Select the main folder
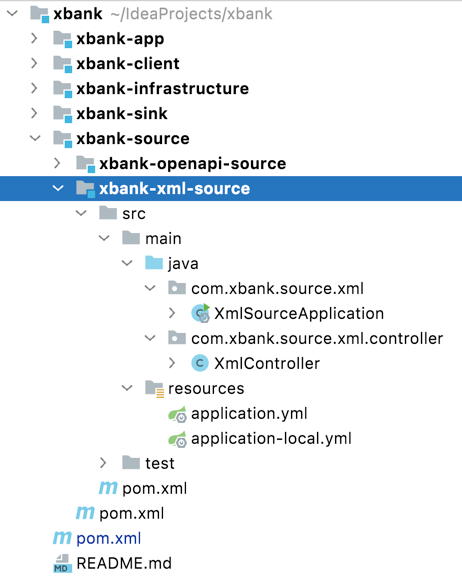Screen dimensions: 462x578 pos(163,239)
